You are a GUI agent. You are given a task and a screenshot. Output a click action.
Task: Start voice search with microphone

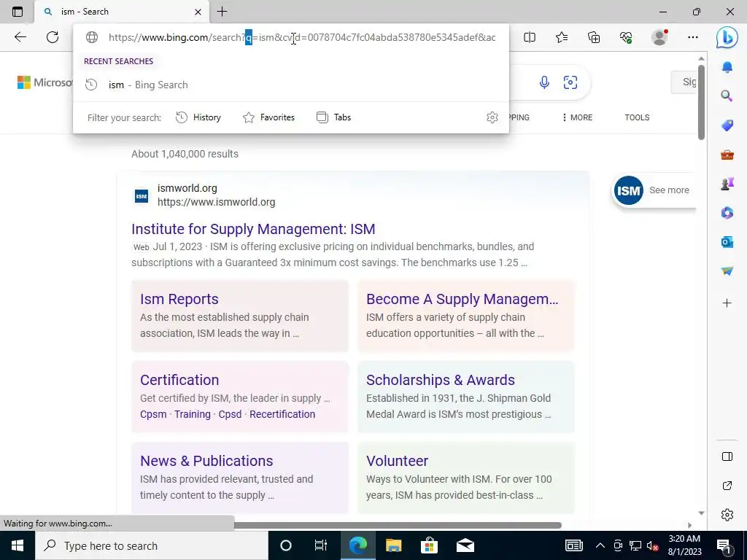[544, 82]
